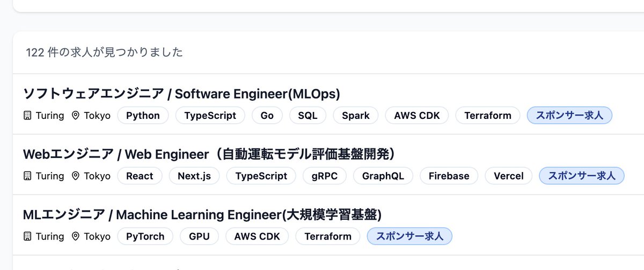
Task: Click スポンサー求人 badge in Web Engineer job
Action: coord(582,176)
